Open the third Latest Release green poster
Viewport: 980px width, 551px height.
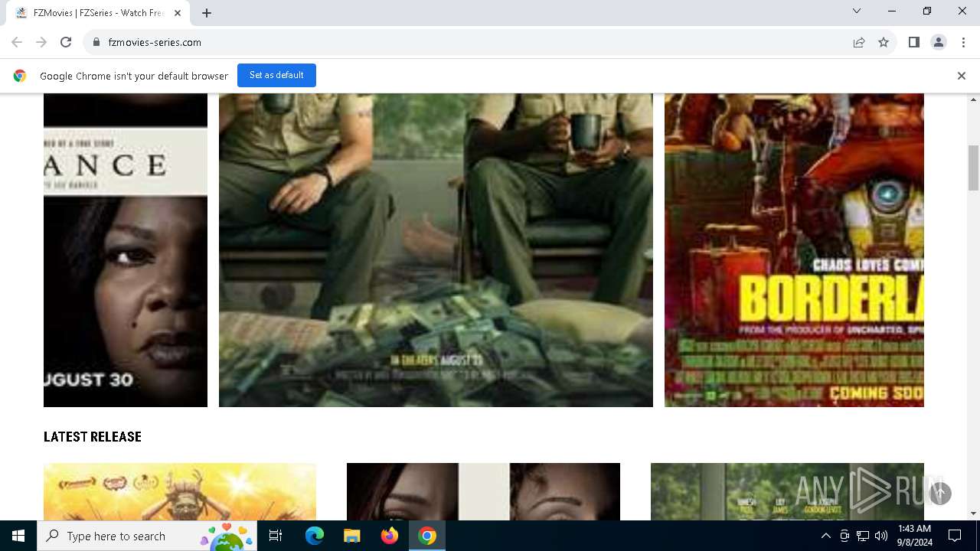point(787,491)
